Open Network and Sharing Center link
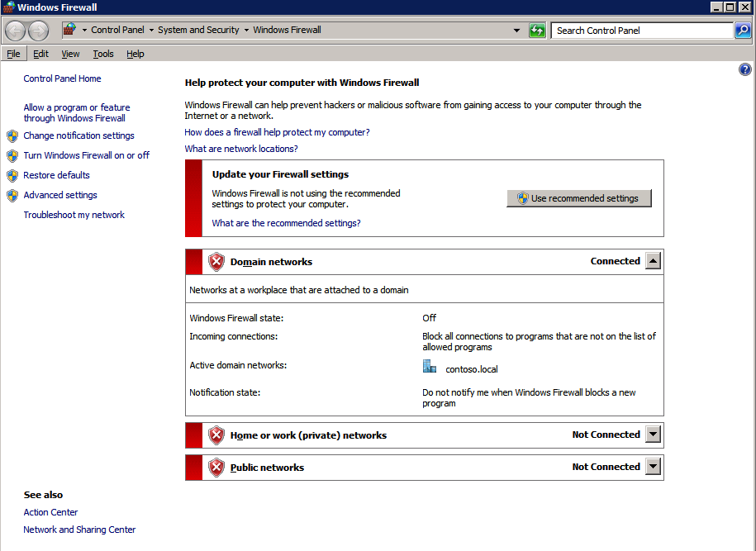 79,530
